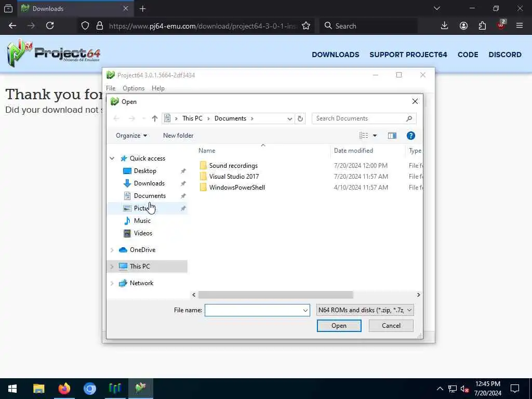Open the notification center icon
Screen dimensions: 532x399
coord(515,389)
